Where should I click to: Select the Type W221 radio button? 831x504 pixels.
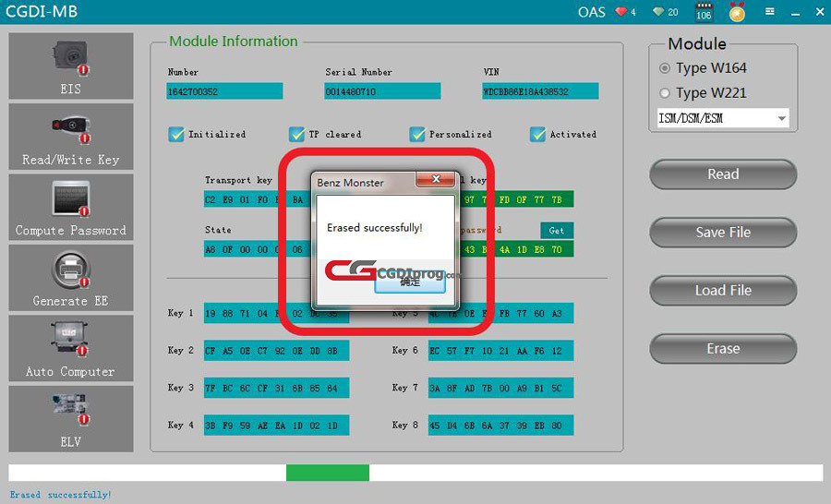pyautogui.click(x=665, y=93)
